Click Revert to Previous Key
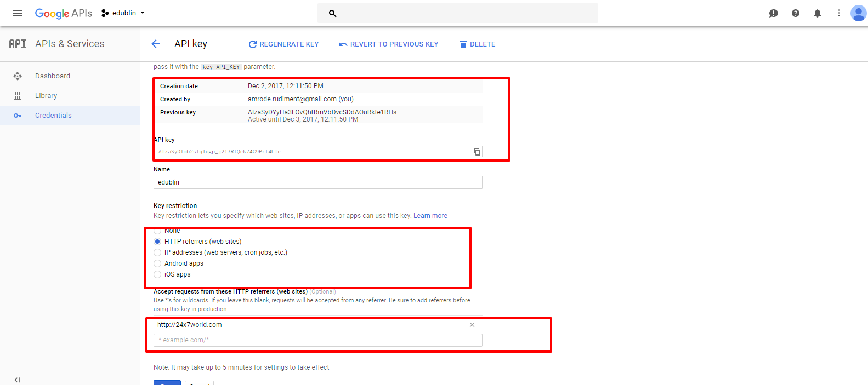The image size is (868, 385). coord(389,44)
